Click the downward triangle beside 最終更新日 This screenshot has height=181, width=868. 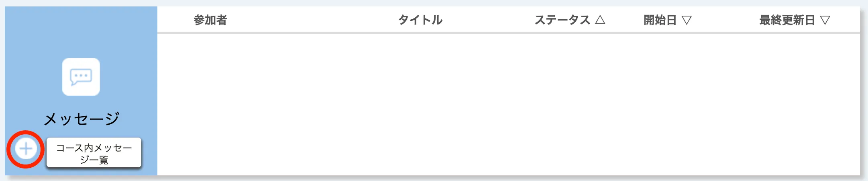[x=825, y=20]
